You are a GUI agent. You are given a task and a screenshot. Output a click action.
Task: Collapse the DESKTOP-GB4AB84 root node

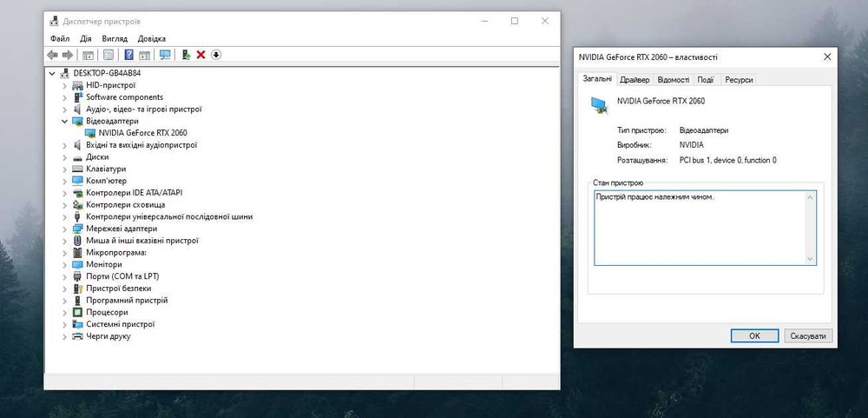(53, 73)
